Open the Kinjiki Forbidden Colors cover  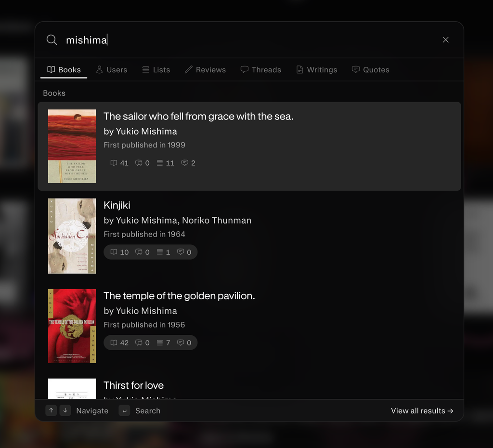pyautogui.click(x=72, y=236)
